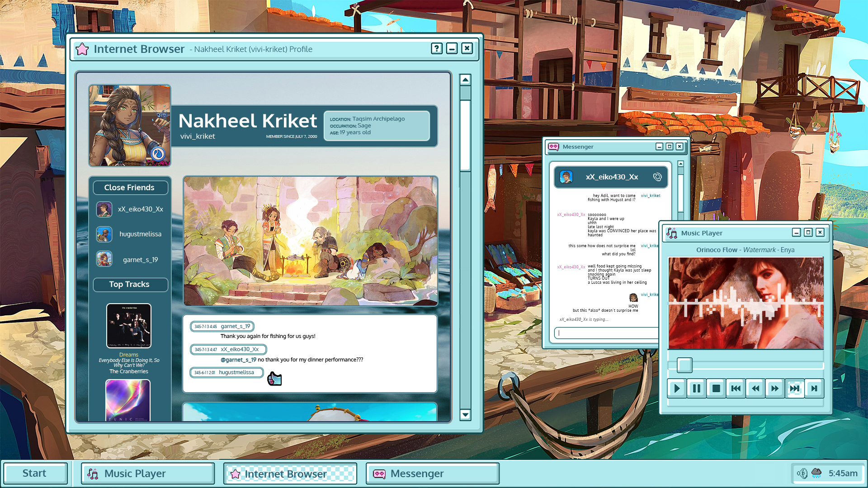Viewport: 868px width, 488px height.
Task: Click the rewind button in Music Player
Action: [755, 388]
